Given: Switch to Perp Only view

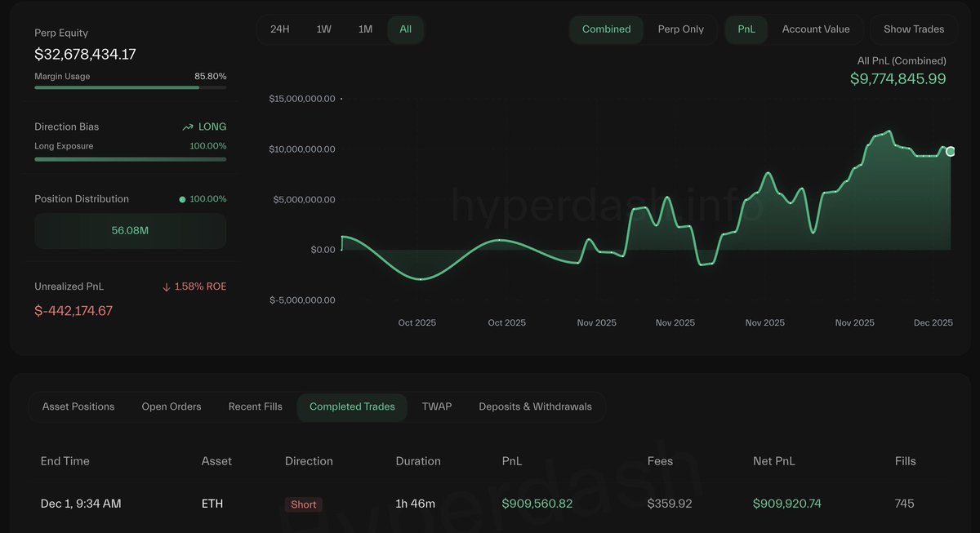Looking at the screenshot, I should click(680, 29).
